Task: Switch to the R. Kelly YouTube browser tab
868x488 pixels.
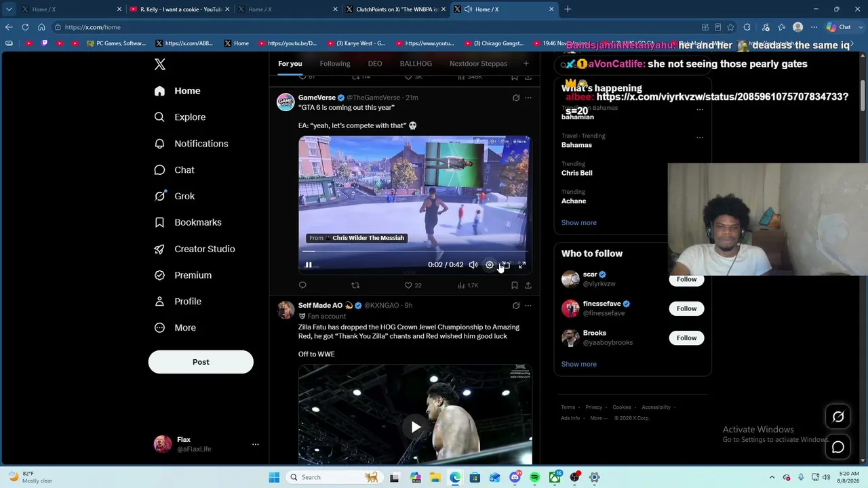Action: click(x=180, y=9)
